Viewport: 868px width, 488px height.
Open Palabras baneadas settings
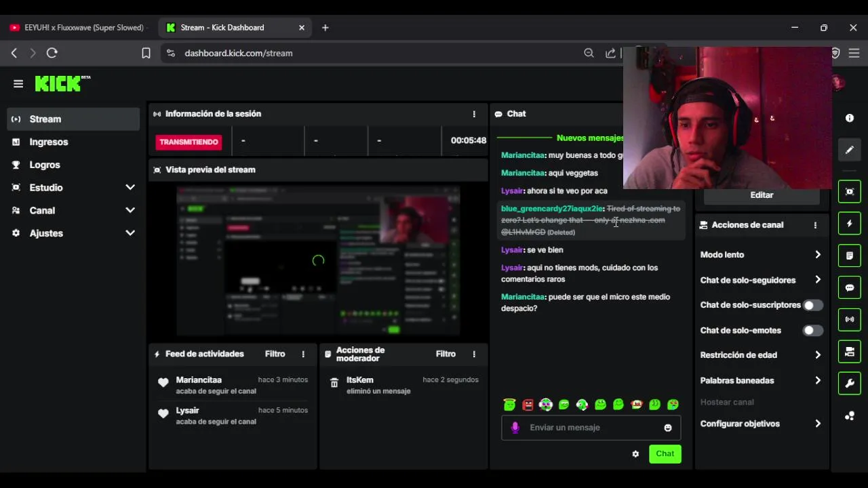coord(761,381)
